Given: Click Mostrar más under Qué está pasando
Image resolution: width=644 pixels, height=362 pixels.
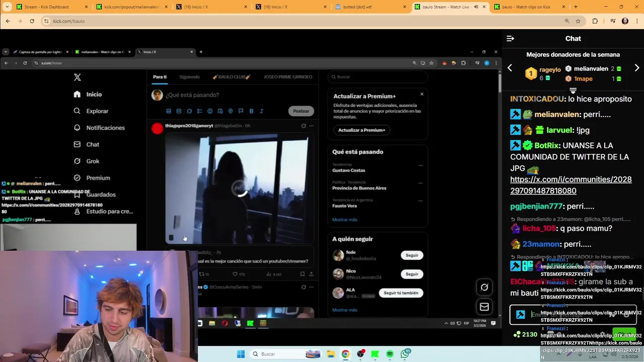Looking at the screenshot, I should pyautogui.click(x=345, y=220).
